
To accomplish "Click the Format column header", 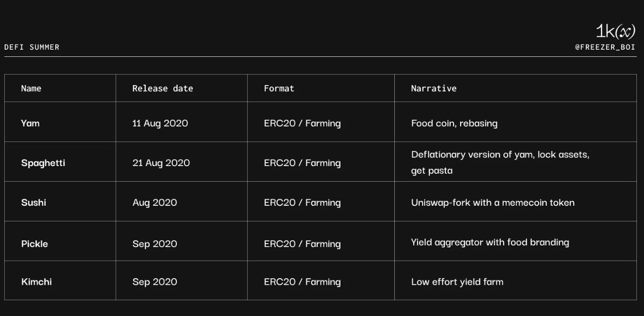I will 279,88.
